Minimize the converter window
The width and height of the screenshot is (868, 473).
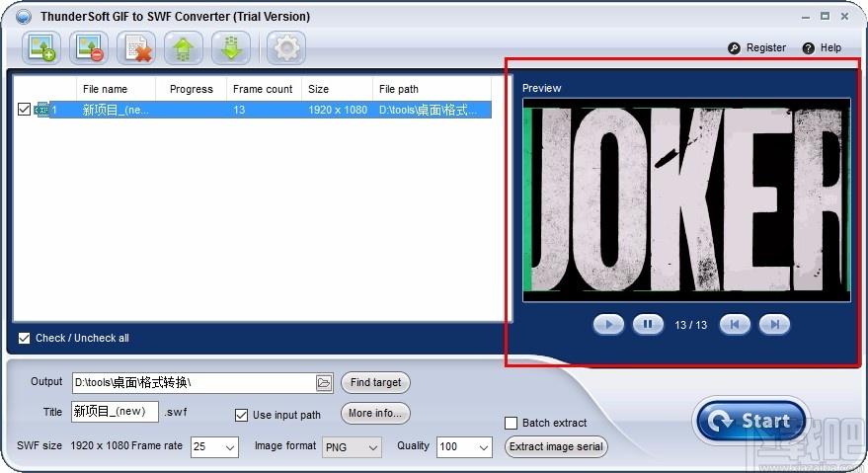pyautogui.click(x=806, y=17)
